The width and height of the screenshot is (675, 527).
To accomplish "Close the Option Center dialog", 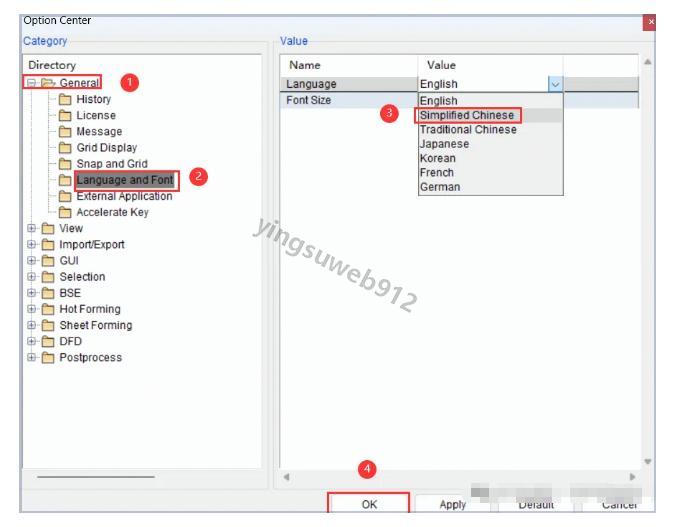I will pyautogui.click(x=650, y=22).
